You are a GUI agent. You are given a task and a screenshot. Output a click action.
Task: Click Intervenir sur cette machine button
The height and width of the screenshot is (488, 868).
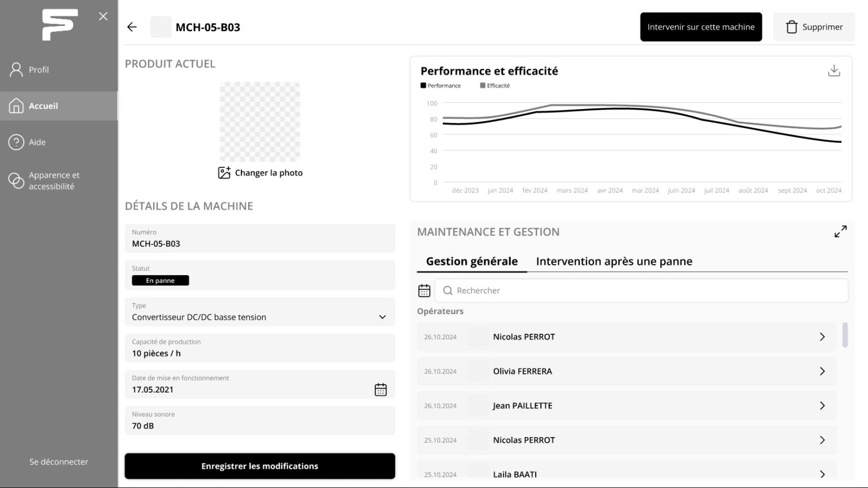tap(701, 27)
